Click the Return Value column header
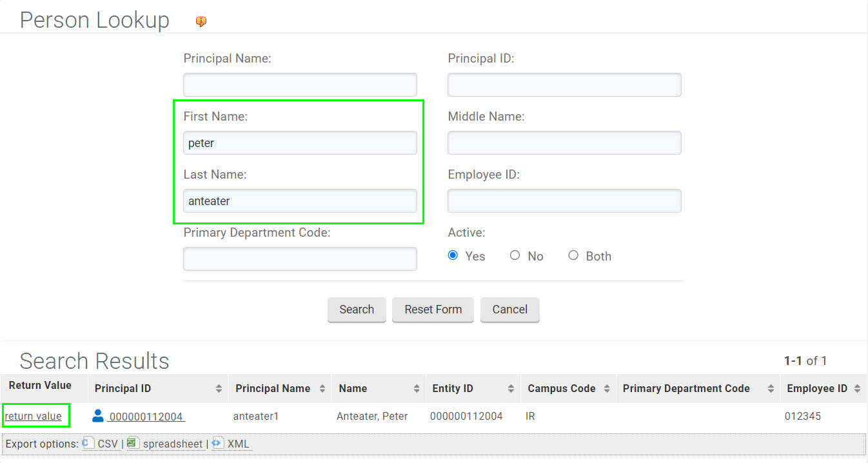The image size is (868, 463). tap(40, 386)
